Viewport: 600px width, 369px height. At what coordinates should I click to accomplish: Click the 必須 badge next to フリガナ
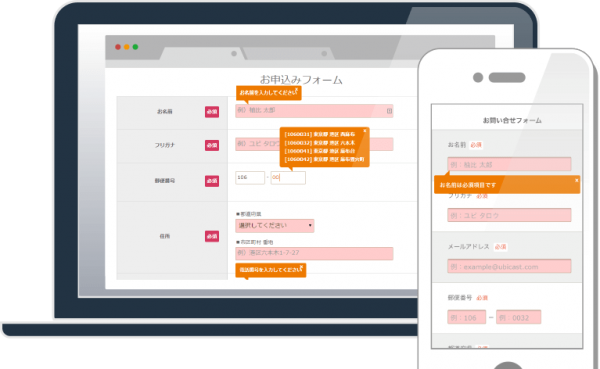212,145
